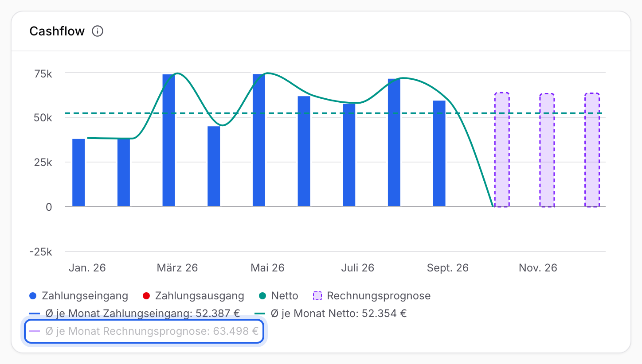The width and height of the screenshot is (642, 364).
Task: Click the Jan. 26 axis label
Action: 87,268
